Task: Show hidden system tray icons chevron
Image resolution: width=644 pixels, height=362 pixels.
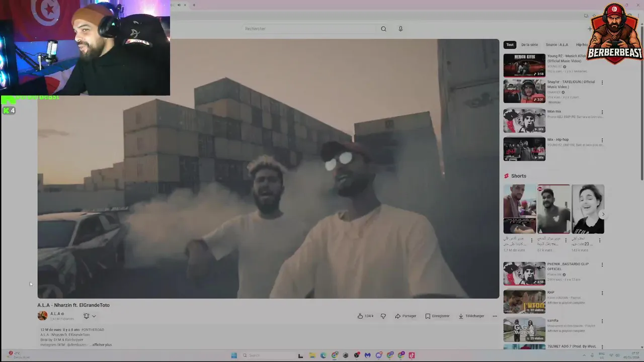Action: [584, 355]
